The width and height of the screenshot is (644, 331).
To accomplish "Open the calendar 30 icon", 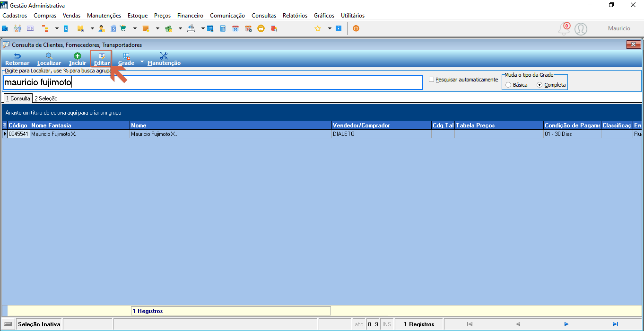I will (235, 28).
